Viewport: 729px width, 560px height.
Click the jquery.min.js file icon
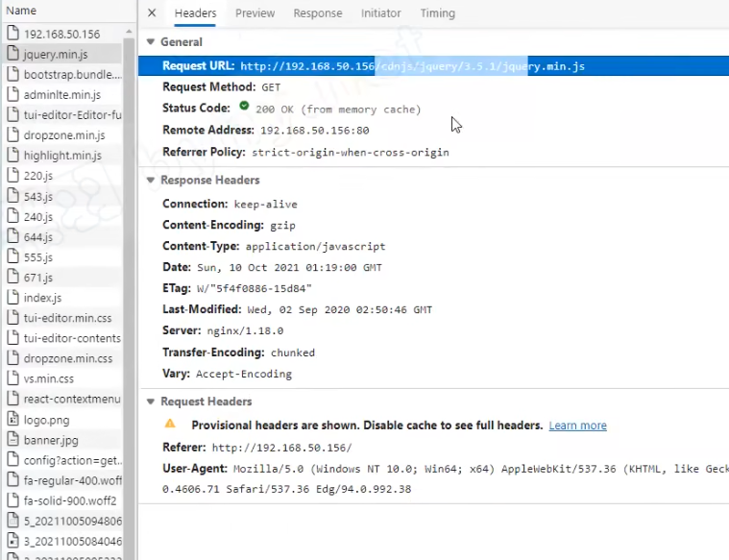(x=13, y=54)
